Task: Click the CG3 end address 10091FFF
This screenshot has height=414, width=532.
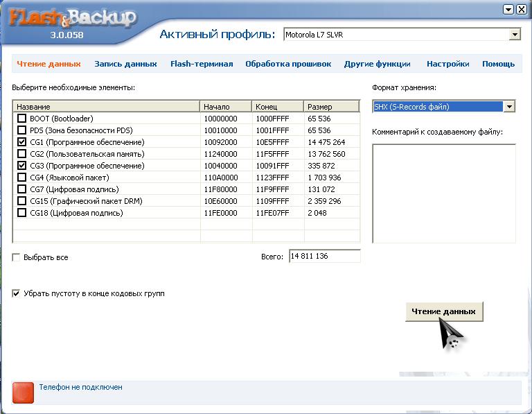Action: pyautogui.click(x=272, y=166)
